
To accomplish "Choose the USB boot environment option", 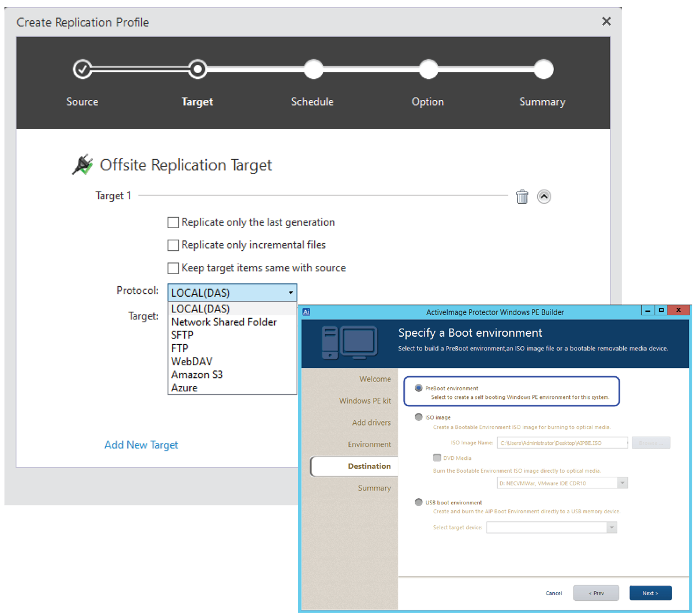I will point(419,502).
